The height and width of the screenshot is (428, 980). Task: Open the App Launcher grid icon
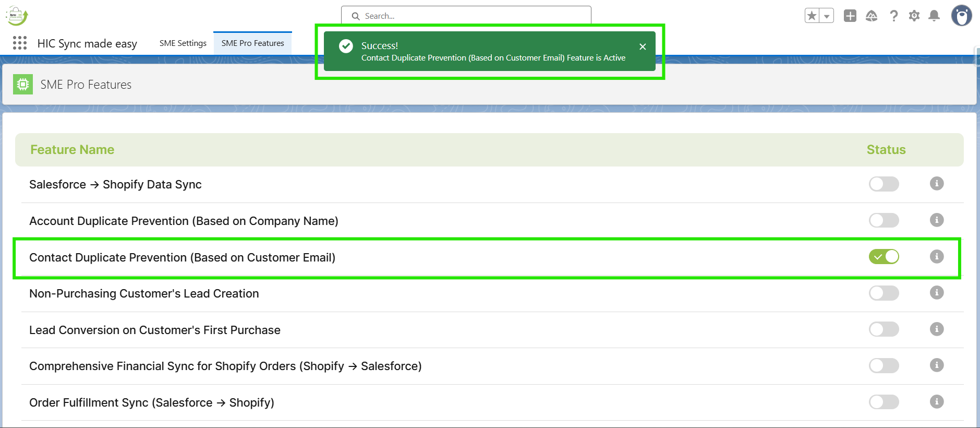pos(20,43)
